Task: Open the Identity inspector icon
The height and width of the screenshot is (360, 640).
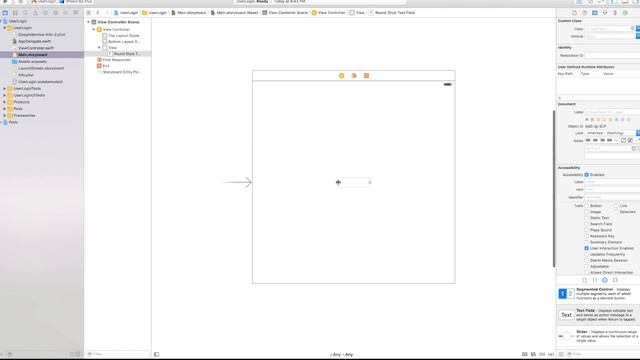Action: (x=595, y=13)
